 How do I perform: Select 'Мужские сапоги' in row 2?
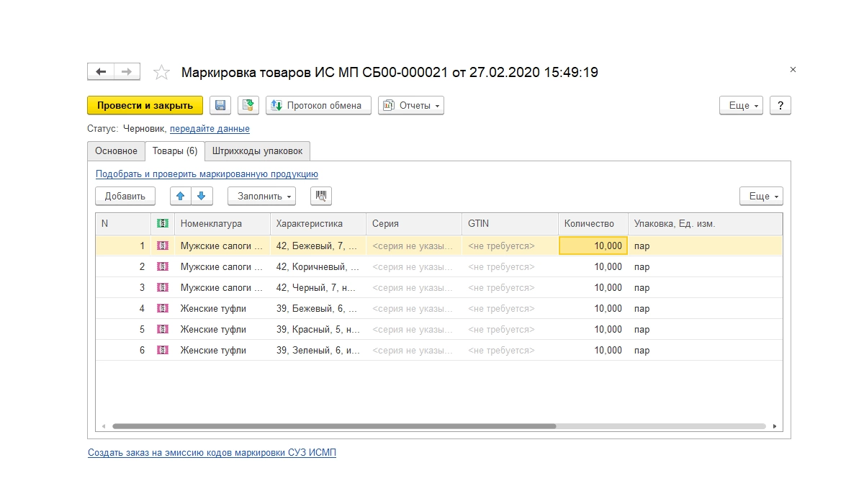point(222,266)
